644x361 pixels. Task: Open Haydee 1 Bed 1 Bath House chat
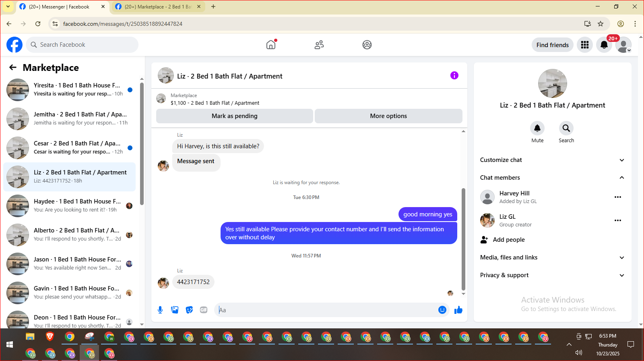(69, 205)
